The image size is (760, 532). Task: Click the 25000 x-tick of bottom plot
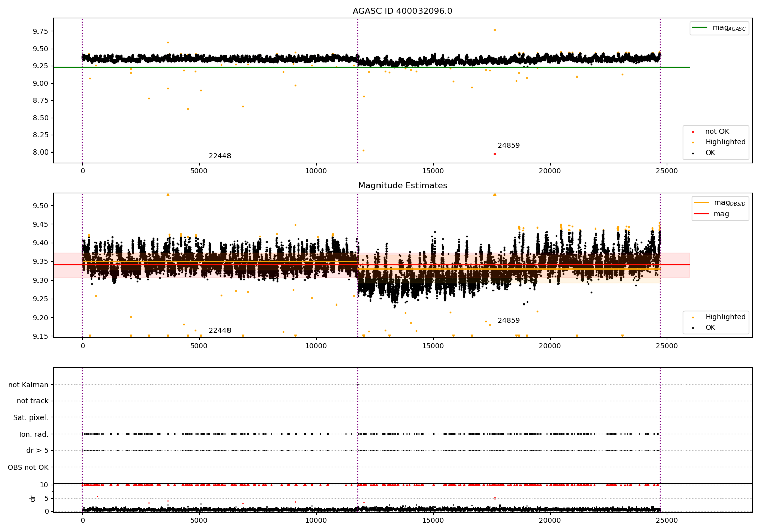click(666, 520)
